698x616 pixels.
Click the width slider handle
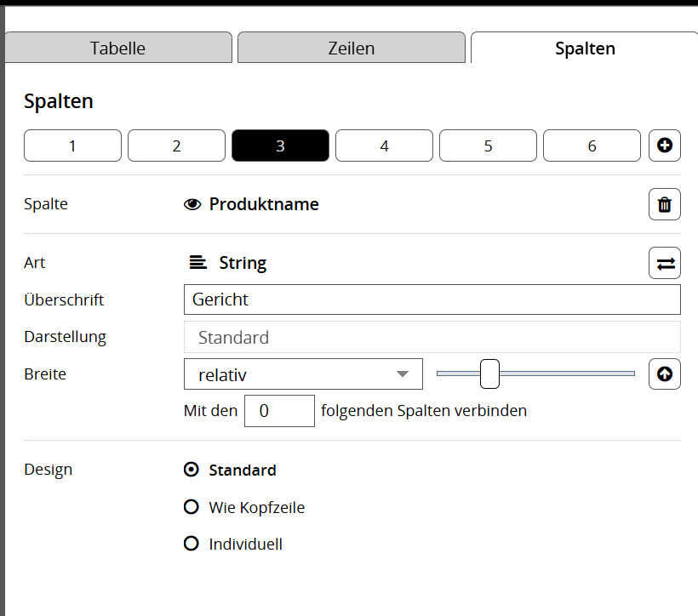click(489, 374)
